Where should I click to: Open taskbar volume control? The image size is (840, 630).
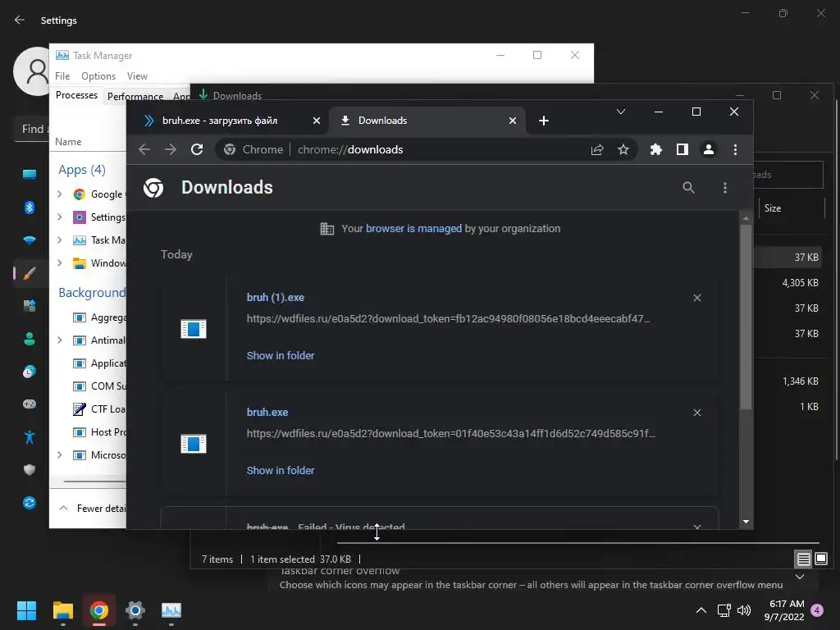[744, 610]
